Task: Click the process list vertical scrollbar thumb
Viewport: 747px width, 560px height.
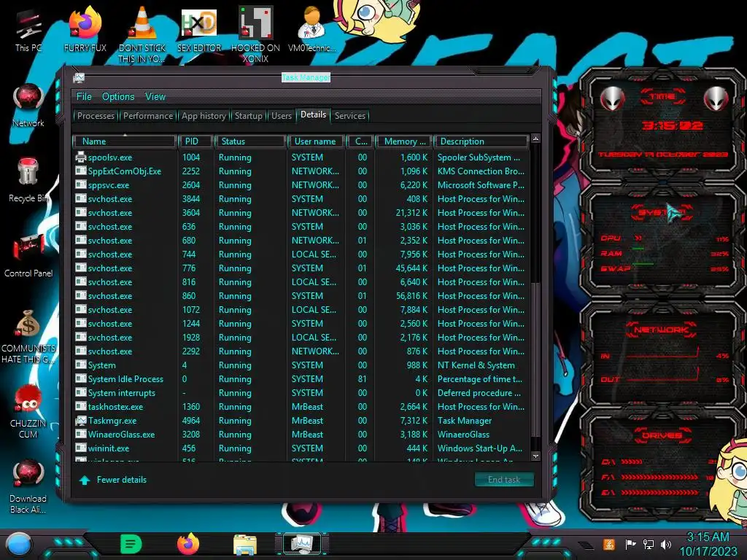Action: (535, 359)
